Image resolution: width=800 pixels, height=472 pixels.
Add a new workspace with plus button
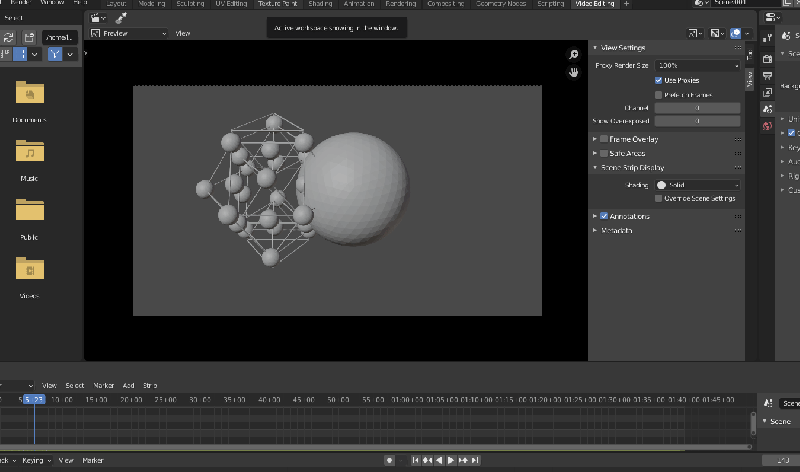(x=627, y=4)
